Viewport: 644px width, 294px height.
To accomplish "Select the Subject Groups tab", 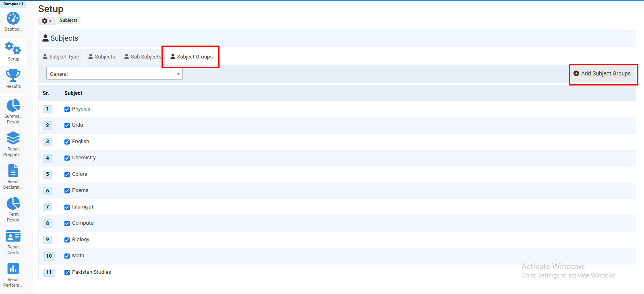I will coord(191,57).
